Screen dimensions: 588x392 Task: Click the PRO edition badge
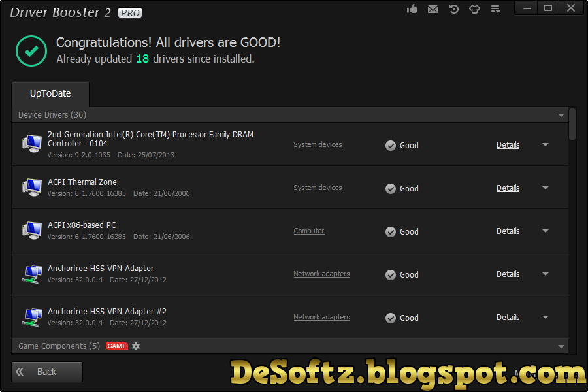point(130,13)
